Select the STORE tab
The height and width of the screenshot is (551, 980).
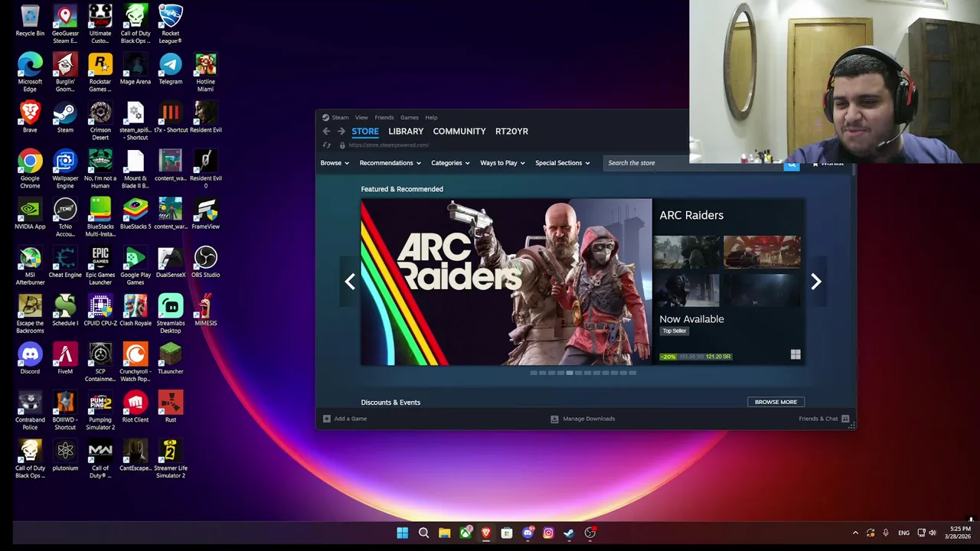point(365,132)
